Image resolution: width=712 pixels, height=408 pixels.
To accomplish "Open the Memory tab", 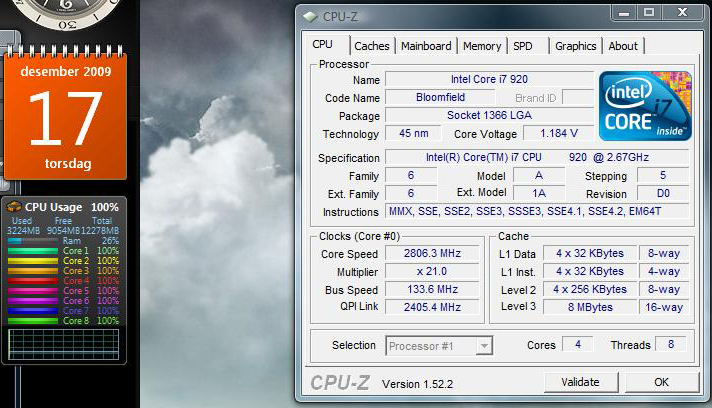I will (x=482, y=46).
